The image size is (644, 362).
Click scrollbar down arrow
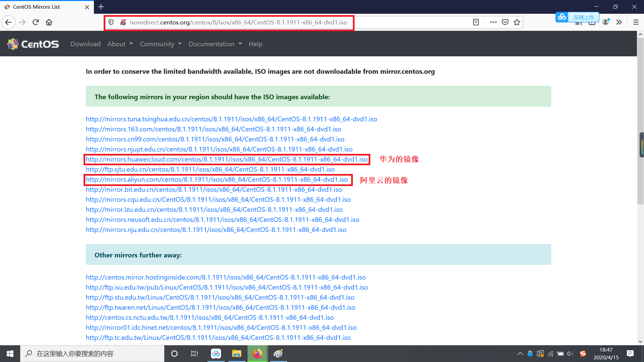tap(640, 342)
